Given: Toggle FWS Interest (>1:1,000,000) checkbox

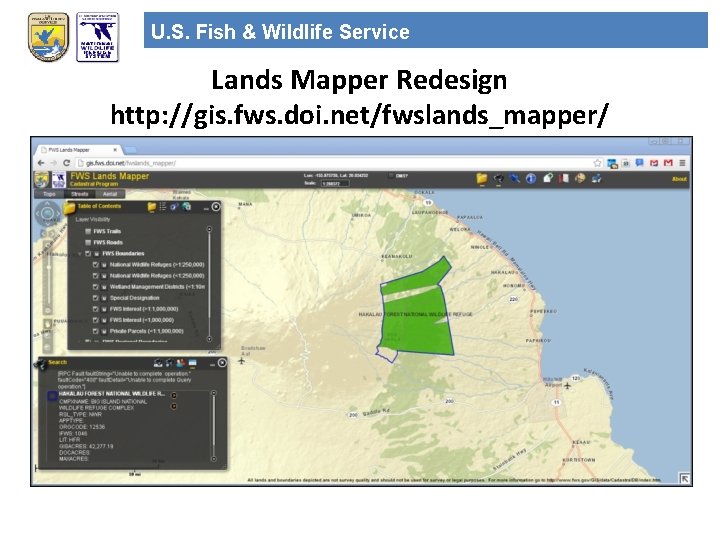Looking at the screenshot, I should (96, 309).
